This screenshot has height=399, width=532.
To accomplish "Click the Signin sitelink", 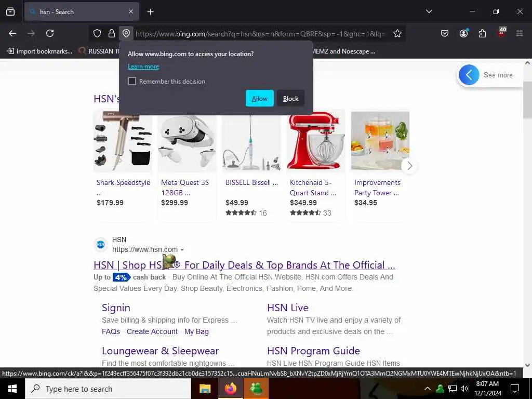I will pyautogui.click(x=116, y=308).
